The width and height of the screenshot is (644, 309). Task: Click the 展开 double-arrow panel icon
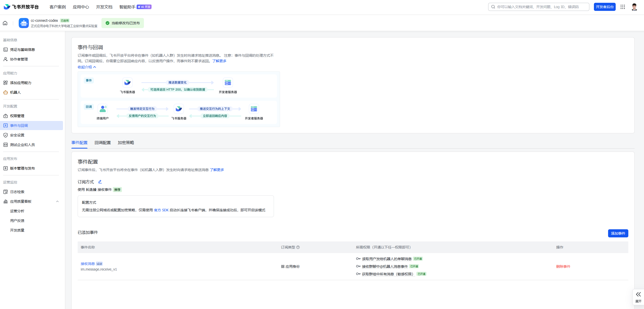point(638,294)
